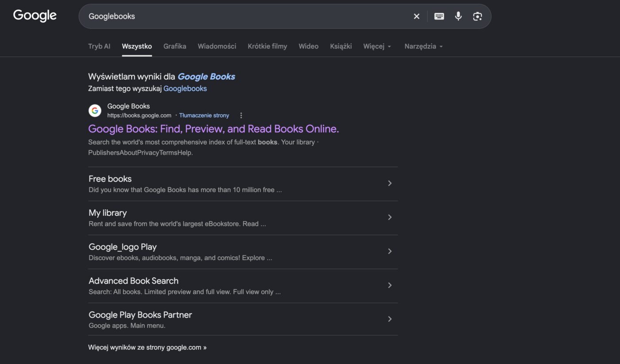Open the Wiadomości tab
620x364 pixels.
pyautogui.click(x=217, y=46)
